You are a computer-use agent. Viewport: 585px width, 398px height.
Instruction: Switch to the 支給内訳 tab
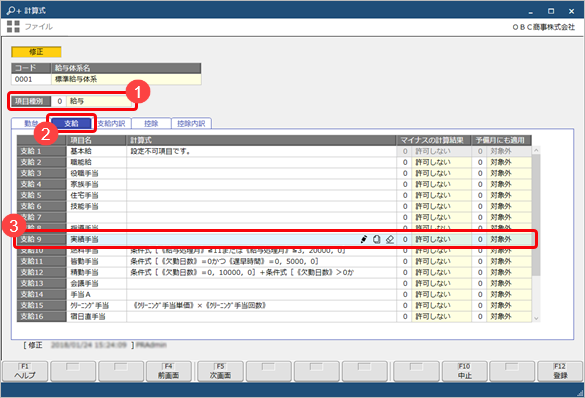111,123
